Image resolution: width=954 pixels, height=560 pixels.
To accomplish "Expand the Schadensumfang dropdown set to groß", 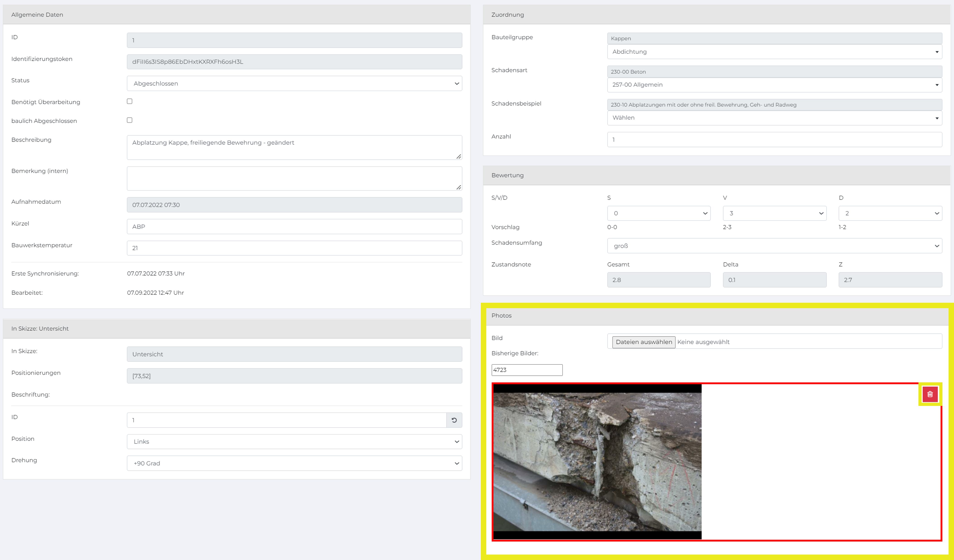I will coord(774,246).
